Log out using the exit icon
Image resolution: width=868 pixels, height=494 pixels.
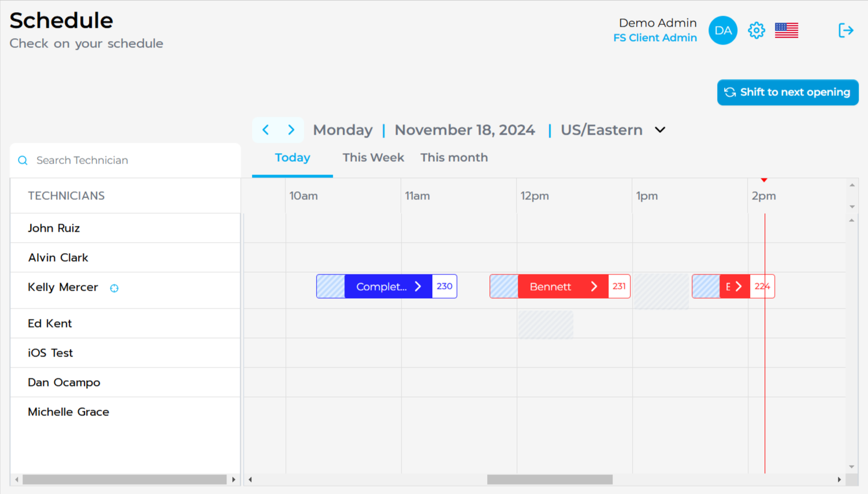point(845,30)
